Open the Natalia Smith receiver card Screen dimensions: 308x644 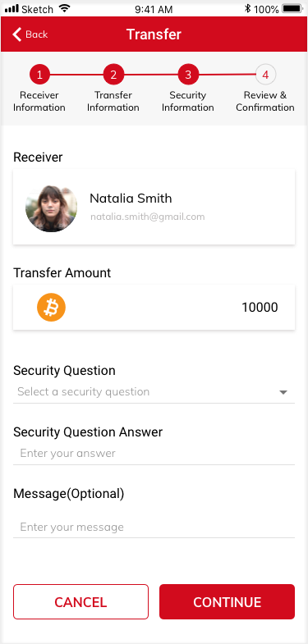pyautogui.click(x=154, y=207)
